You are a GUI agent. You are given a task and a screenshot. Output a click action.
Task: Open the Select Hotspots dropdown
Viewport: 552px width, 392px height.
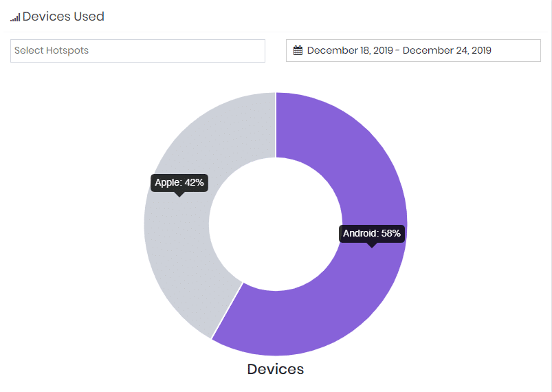coord(137,50)
